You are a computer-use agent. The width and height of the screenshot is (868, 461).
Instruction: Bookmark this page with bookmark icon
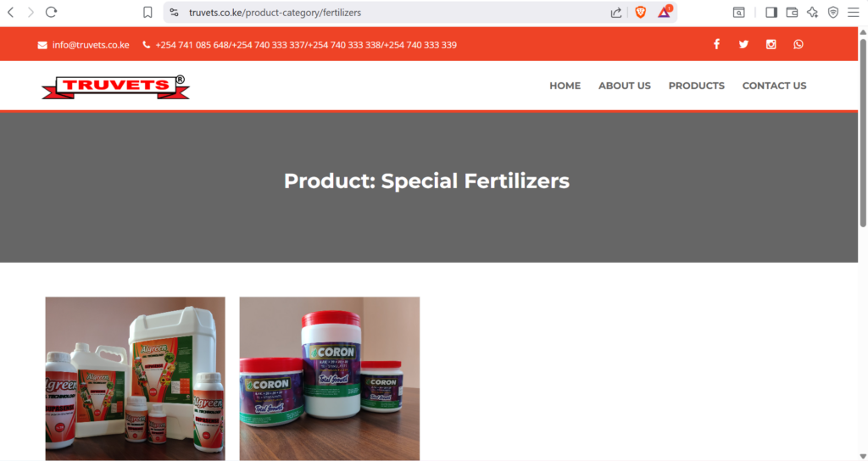(x=147, y=12)
